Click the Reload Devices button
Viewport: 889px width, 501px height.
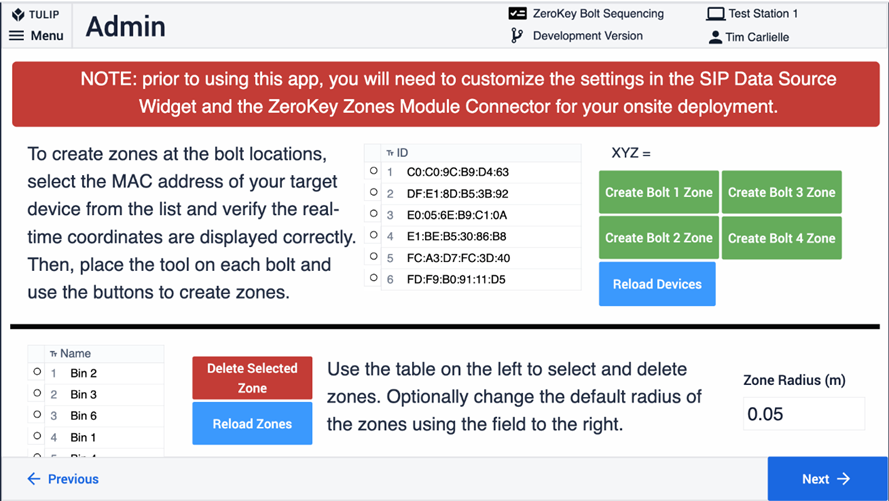point(657,284)
